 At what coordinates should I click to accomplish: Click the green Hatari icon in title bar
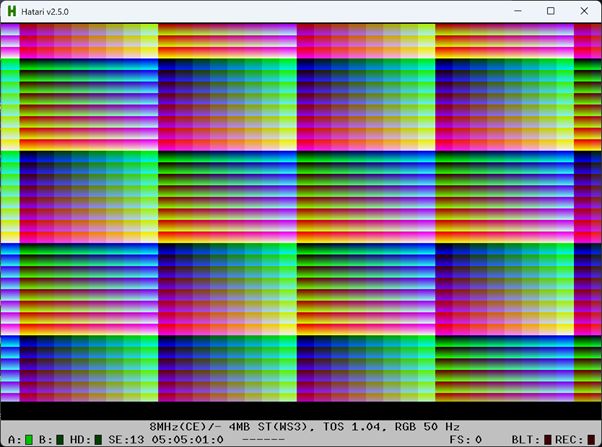[11, 10]
